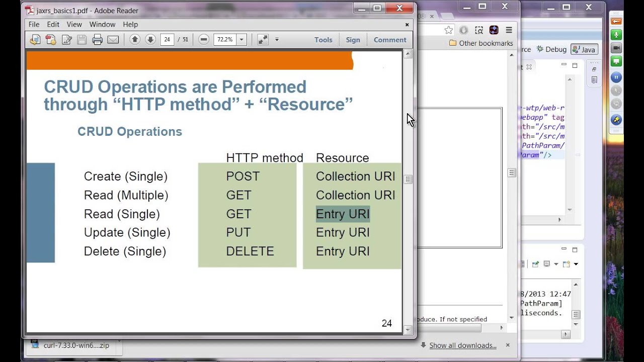
Task: Click the Create PDF online icon in Adobe Reader
Action: pyautogui.click(x=35, y=40)
